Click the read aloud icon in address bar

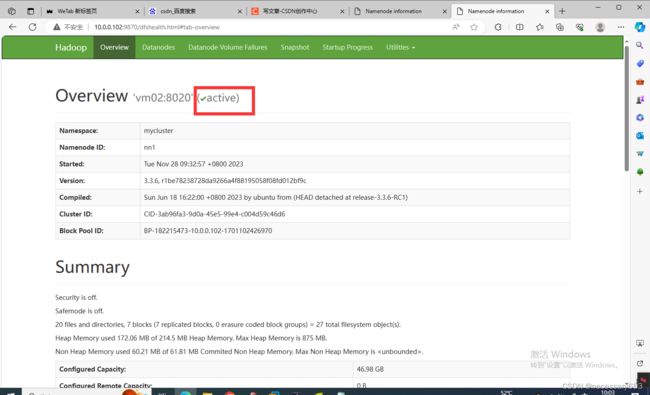pos(456,27)
